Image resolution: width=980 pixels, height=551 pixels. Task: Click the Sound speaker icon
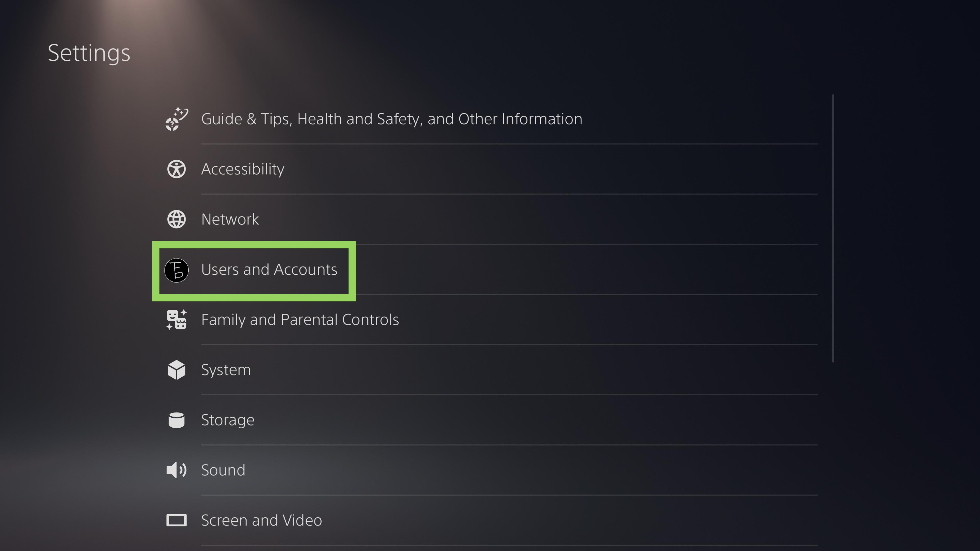pos(177,470)
